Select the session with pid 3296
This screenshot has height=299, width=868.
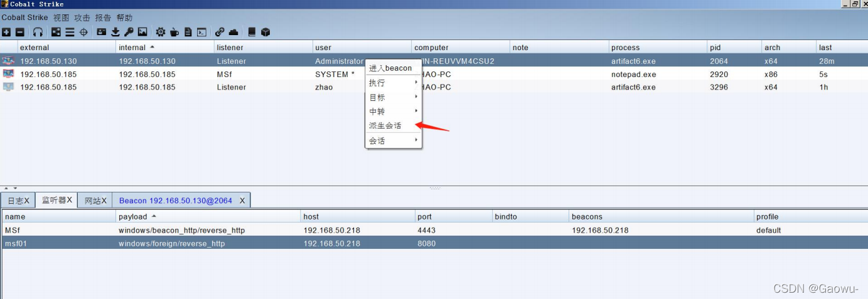[434, 87]
